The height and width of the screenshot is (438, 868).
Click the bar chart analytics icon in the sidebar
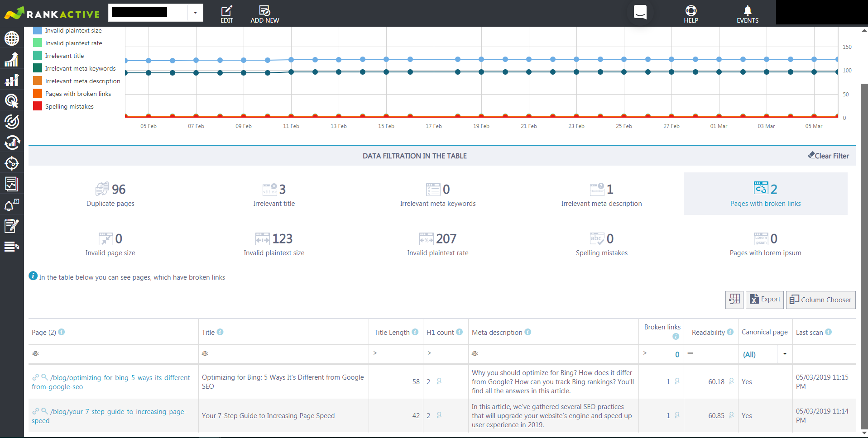tap(12, 80)
